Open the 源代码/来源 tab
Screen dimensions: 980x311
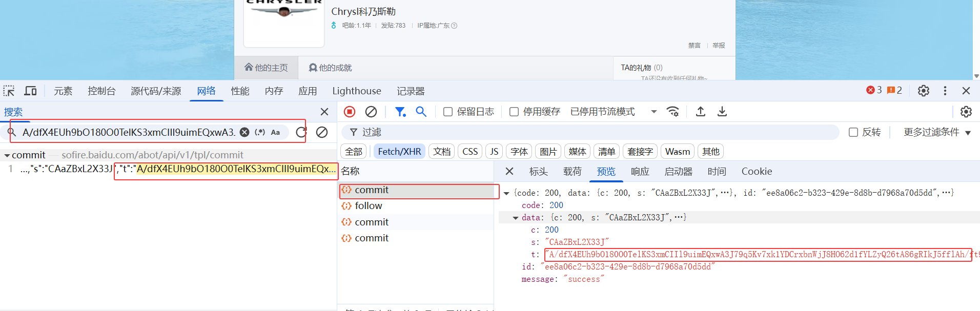pos(156,91)
